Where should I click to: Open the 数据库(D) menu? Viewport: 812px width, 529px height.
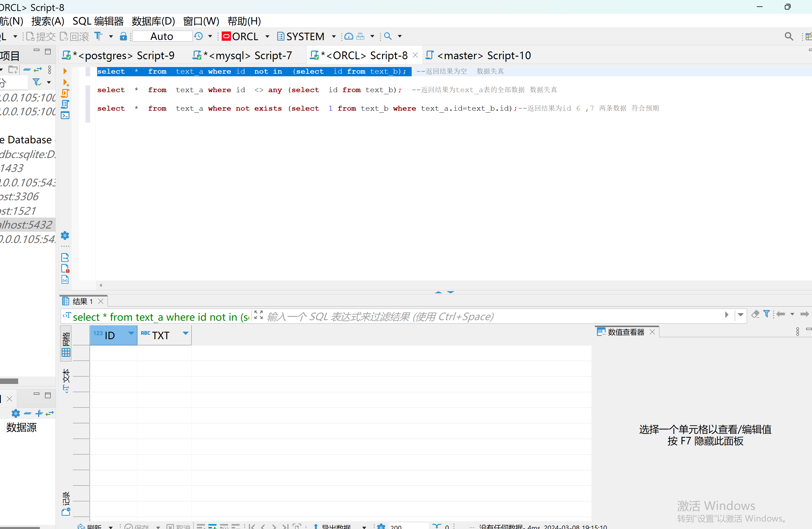[153, 21]
